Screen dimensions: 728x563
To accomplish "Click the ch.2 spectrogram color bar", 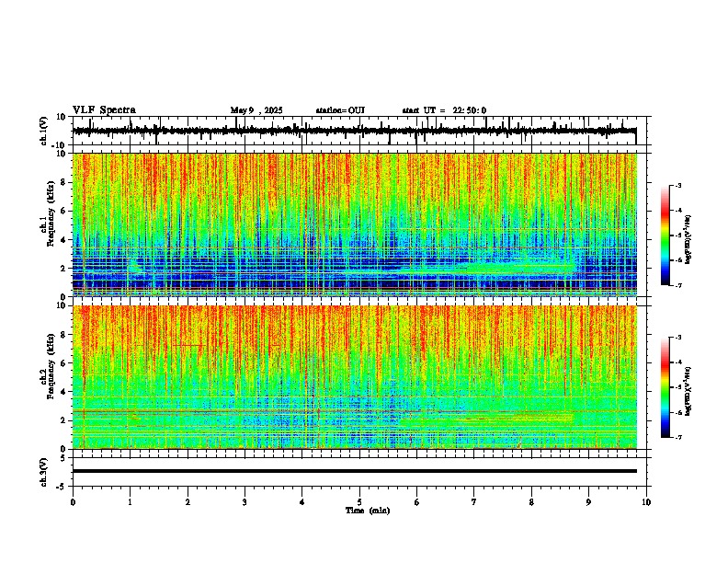I will point(665,387).
